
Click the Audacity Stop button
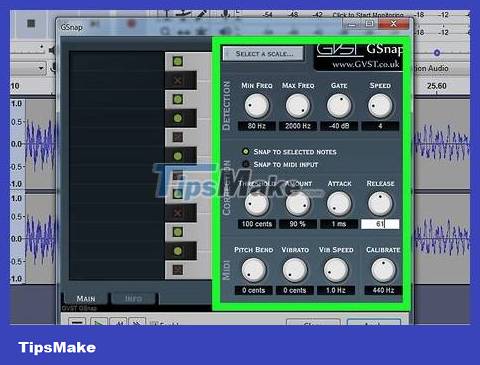(31, 23)
